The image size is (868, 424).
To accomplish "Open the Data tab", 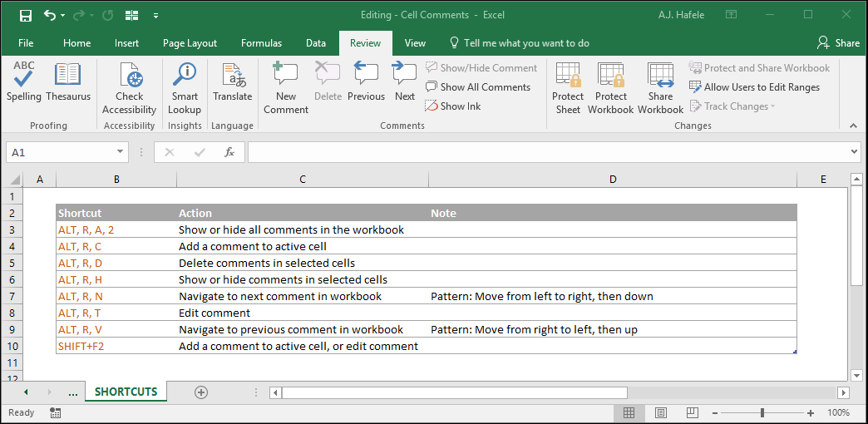I will pyautogui.click(x=316, y=43).
